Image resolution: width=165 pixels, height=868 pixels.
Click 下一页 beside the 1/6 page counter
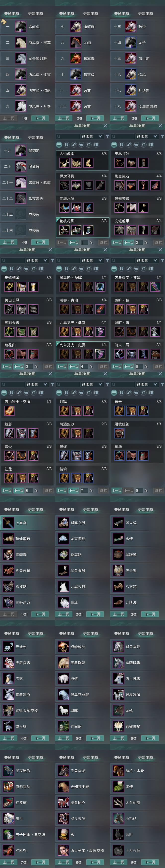tap(40, 118)
